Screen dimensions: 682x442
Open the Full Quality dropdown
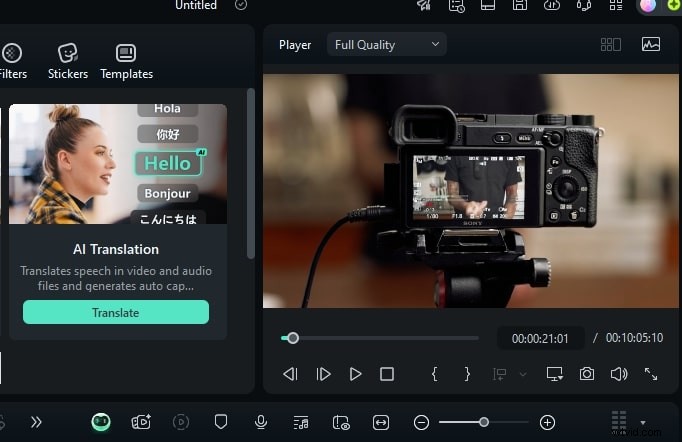click(386, 44)
